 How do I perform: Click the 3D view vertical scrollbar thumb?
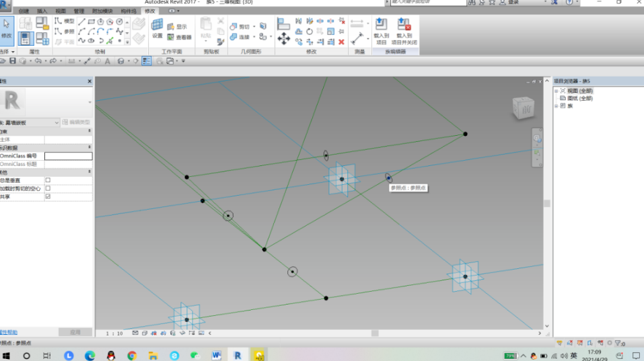547,204
